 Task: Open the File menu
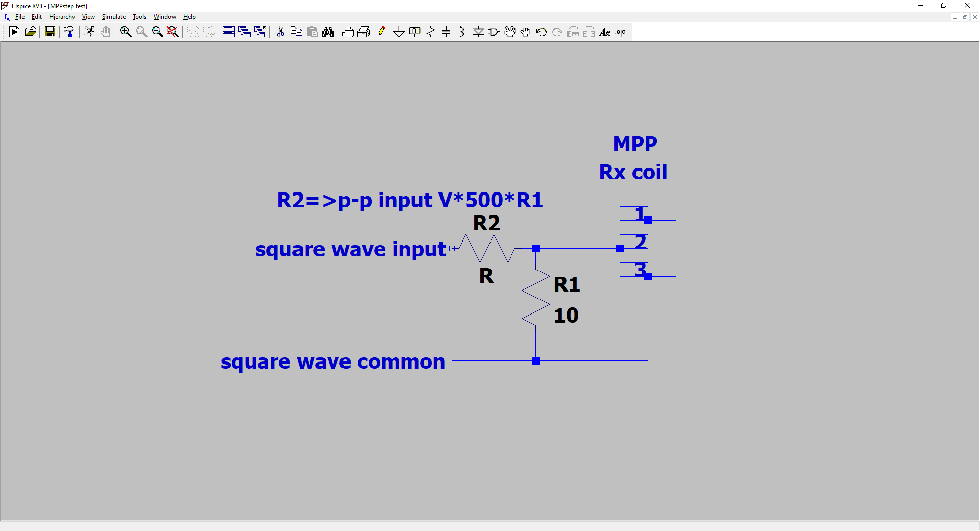20,17
